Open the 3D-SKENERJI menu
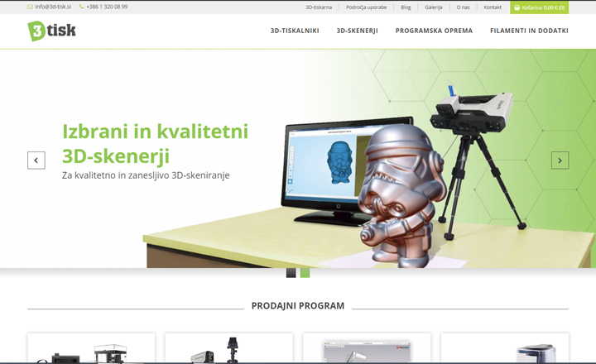 [x=358, y=31]
